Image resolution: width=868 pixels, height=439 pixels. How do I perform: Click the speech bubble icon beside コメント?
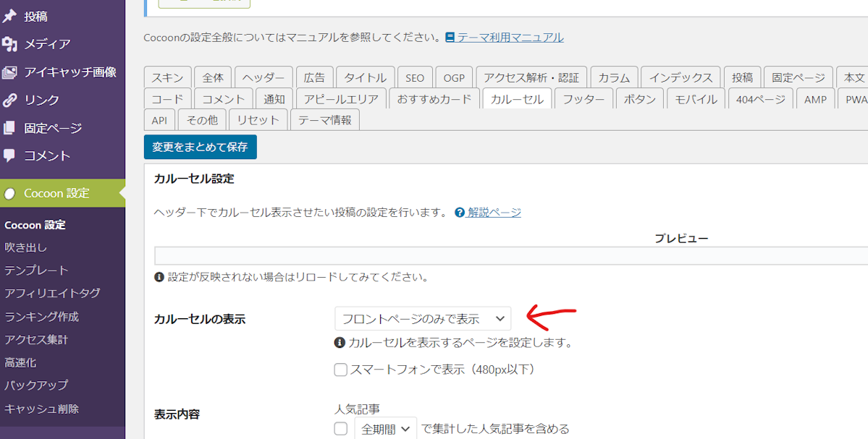click(9, 155)
